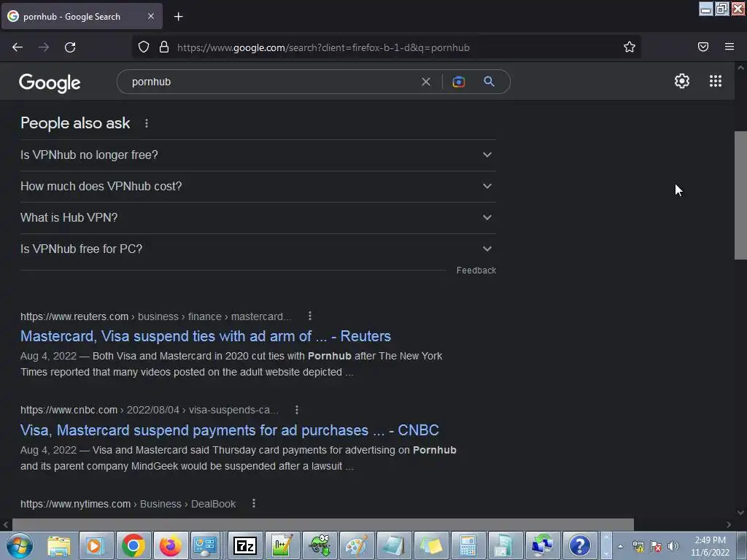747x560 pixels.
Task: Reload the current page
Action: (x=70, y=47)
